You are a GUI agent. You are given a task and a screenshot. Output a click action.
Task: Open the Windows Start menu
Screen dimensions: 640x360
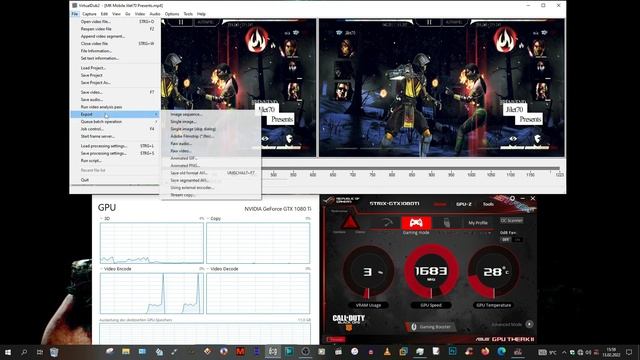[7, 352]
